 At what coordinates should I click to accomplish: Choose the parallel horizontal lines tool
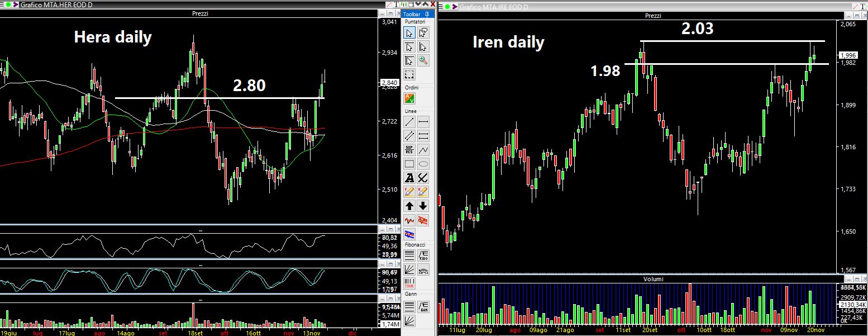(423, 136)
